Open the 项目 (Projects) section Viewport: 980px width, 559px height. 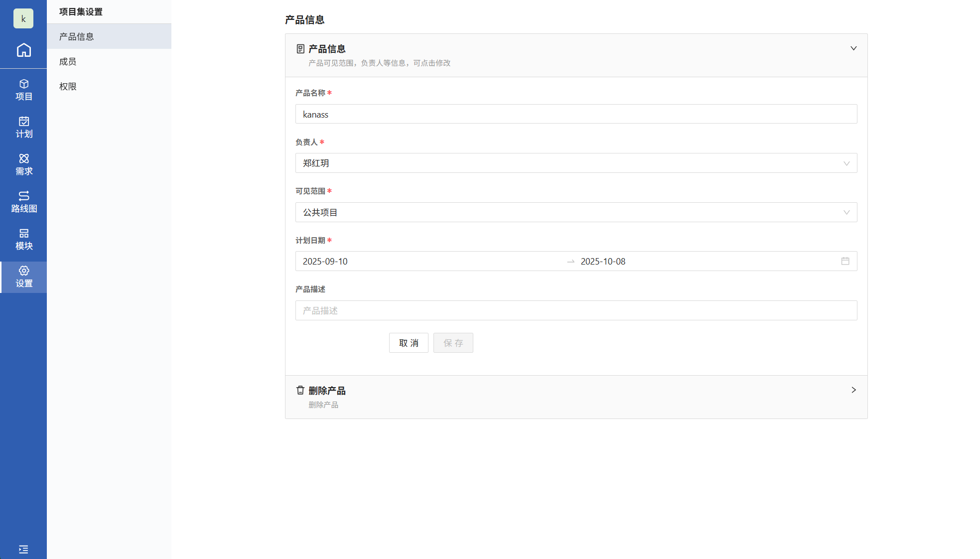[x=23, y=90]
